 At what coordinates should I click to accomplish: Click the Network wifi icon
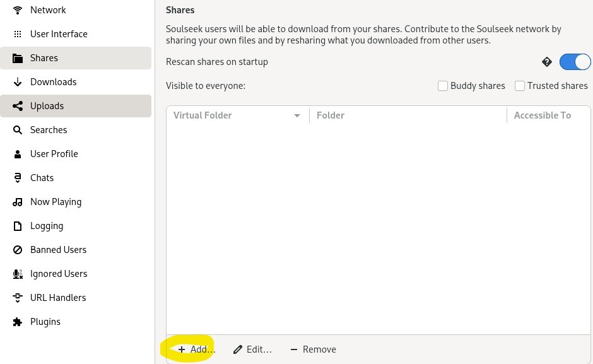tap(18, 10)
